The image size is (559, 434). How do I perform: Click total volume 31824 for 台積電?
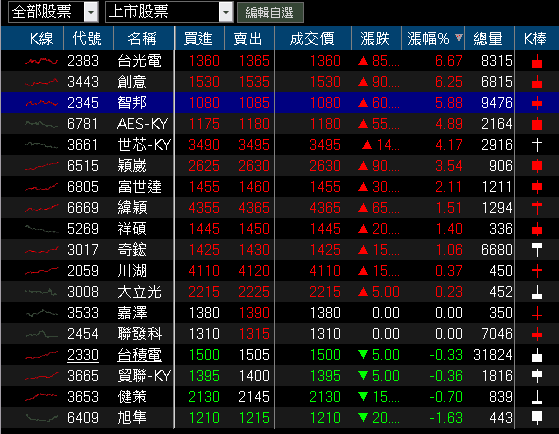493,355
